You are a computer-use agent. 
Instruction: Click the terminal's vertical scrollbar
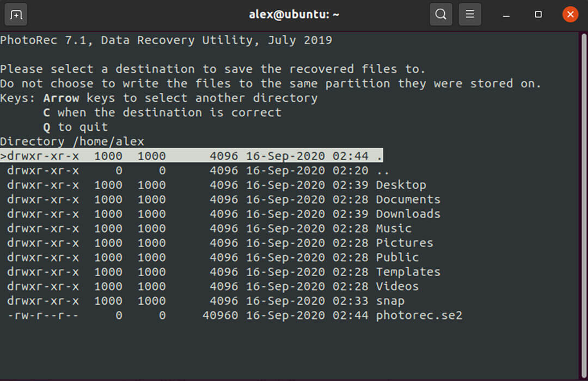tap(584, 205)
